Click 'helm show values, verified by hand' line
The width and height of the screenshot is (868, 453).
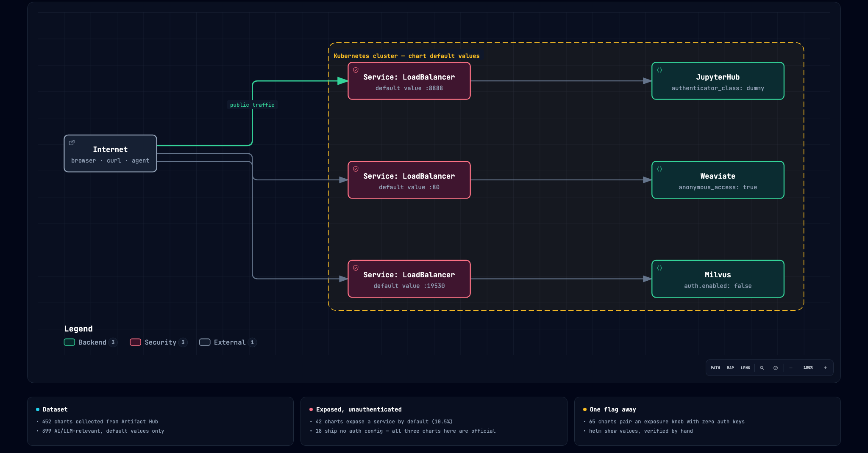641,431
